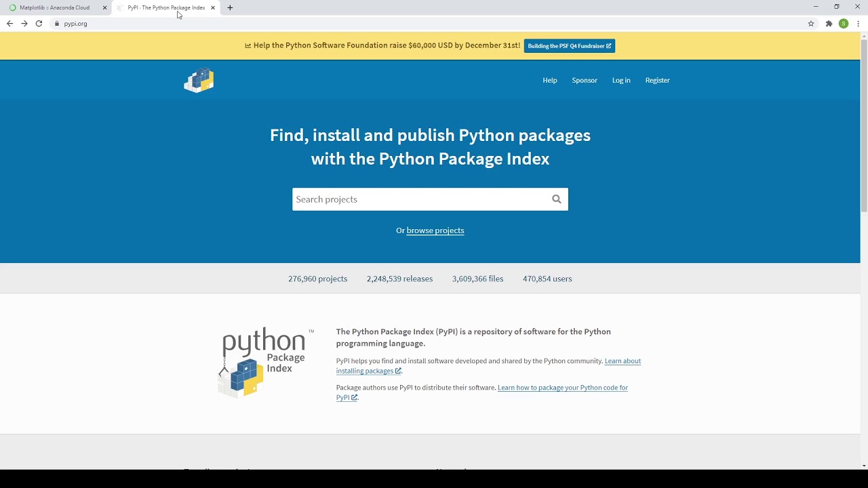
Task: Open the Chrome three-dot menu
Action: [859, 24]
